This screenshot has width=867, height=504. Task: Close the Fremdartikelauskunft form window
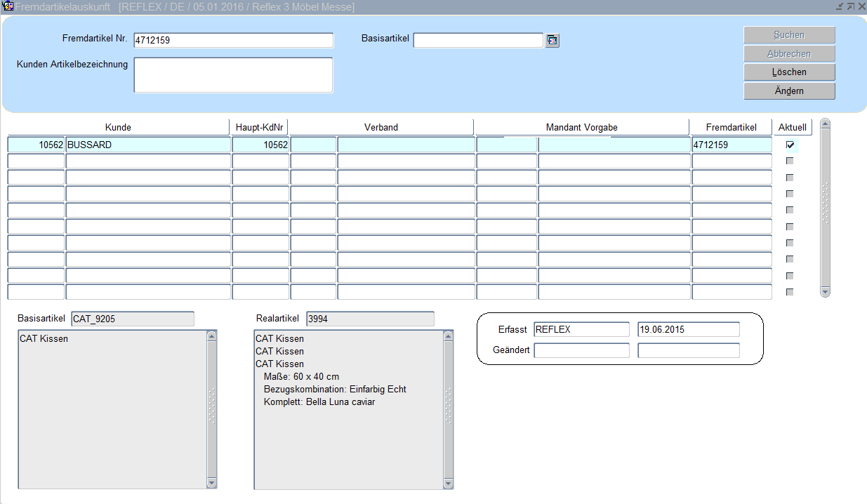coord(861,6)
